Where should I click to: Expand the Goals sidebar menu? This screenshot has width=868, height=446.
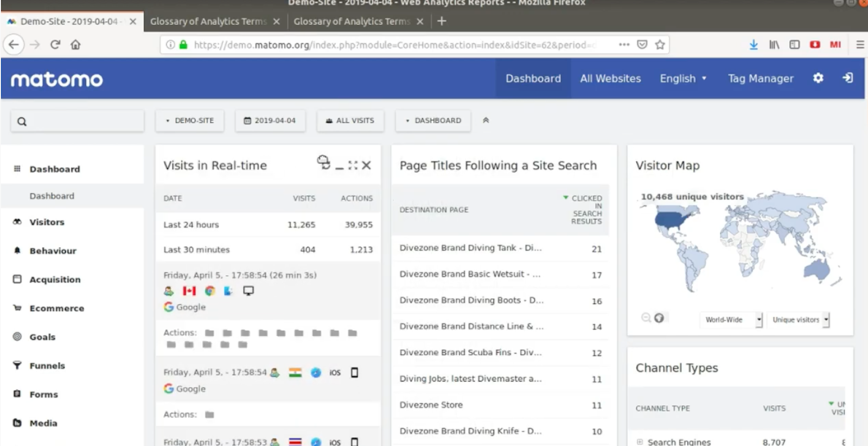[x=42, y=337]
